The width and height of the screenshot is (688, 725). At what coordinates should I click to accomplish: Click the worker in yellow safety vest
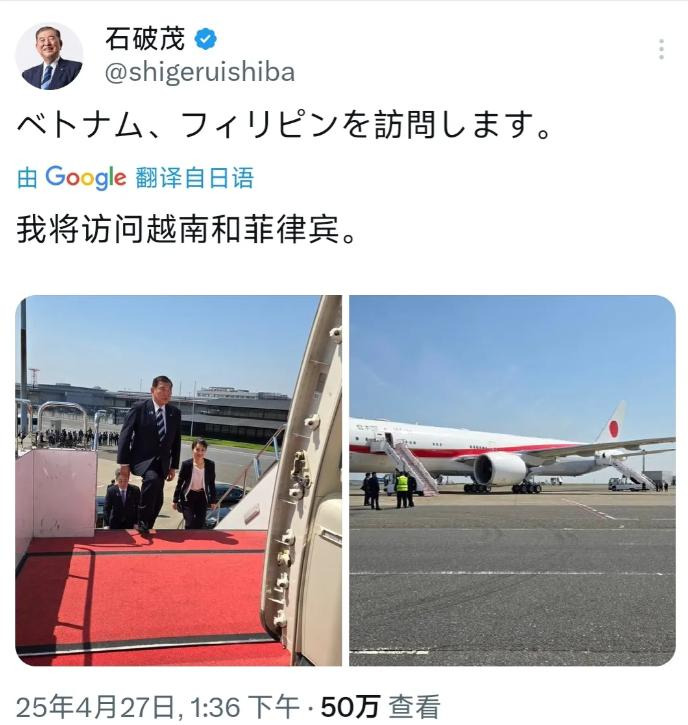click(x=402, y=489)
